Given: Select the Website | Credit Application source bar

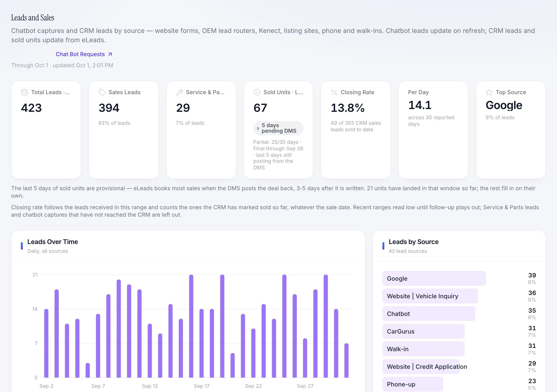Looking at the screenshot, I should click(x=421, y=366).
